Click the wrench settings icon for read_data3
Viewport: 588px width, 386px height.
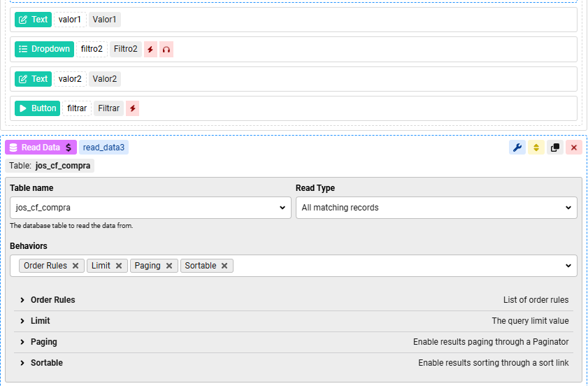(517, 148)
